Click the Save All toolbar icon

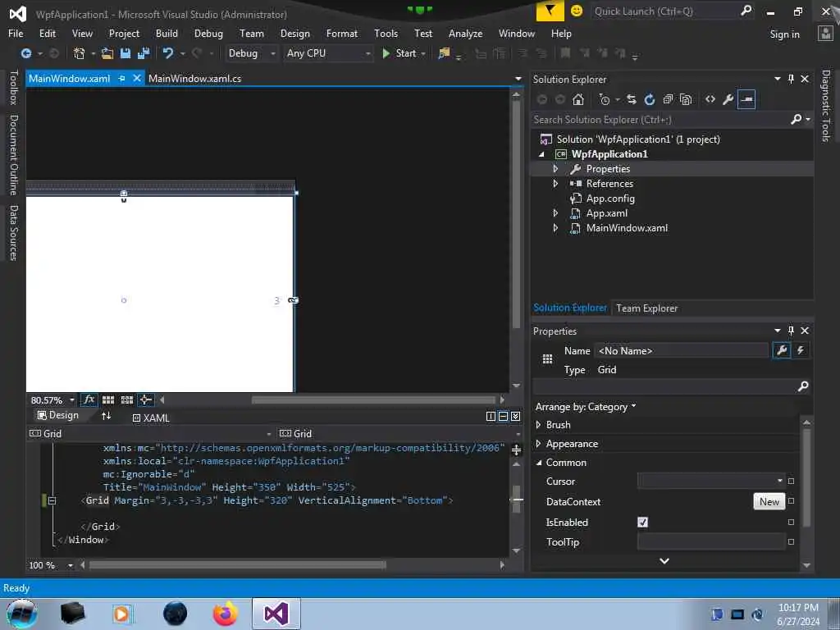click(144, 53)
